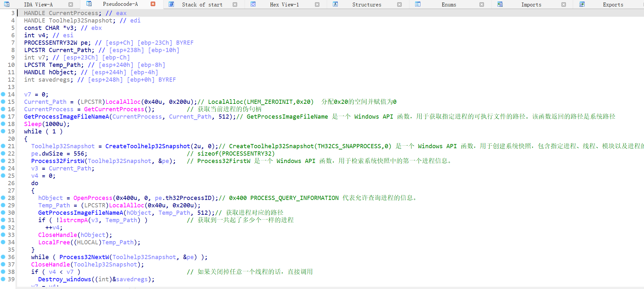644x289 pixels.
Task: Switch to the Structures tab
Action: [x=366, y=5]
